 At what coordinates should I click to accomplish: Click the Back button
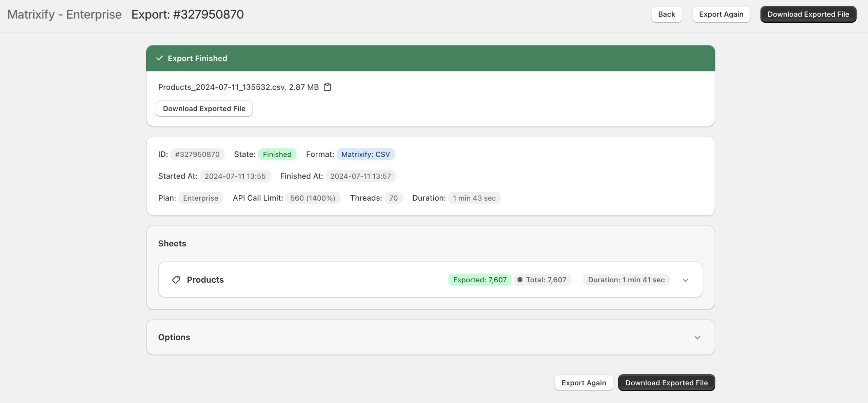tap(666, 14)
